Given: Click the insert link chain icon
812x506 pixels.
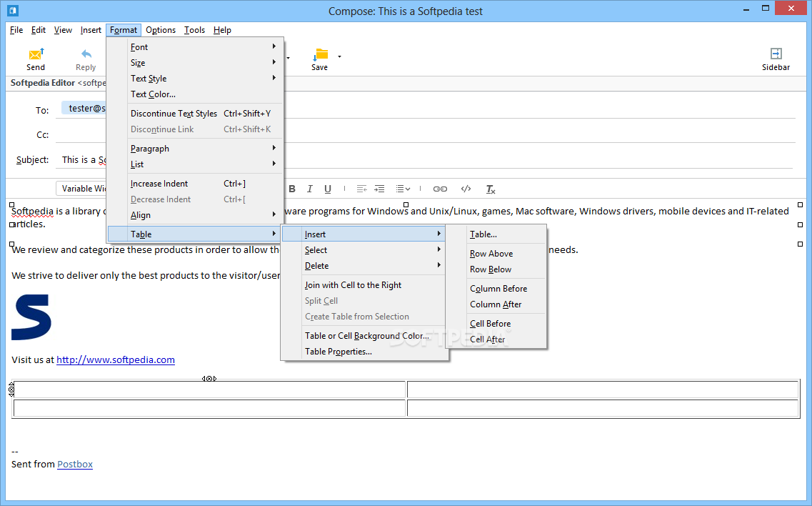Looking at the screenshot, I should tap(440, 189).
